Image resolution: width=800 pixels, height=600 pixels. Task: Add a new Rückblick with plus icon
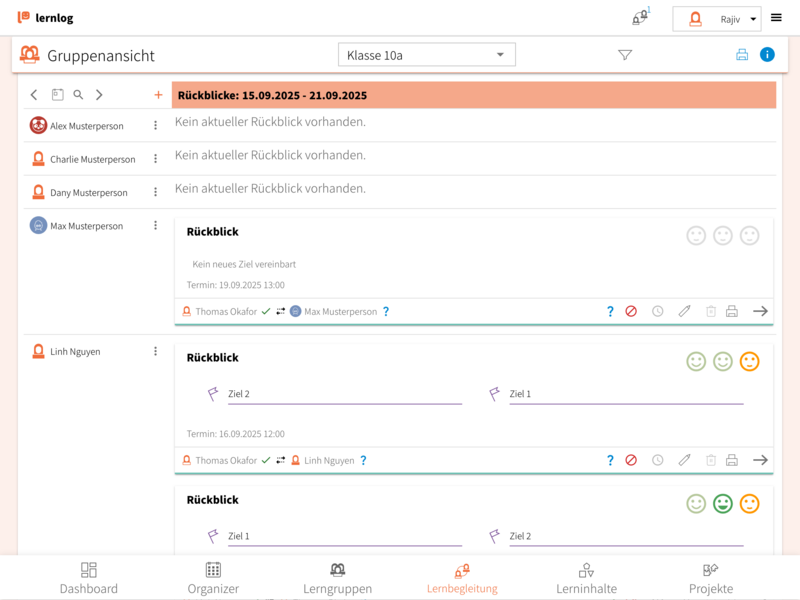pos(158,95)
